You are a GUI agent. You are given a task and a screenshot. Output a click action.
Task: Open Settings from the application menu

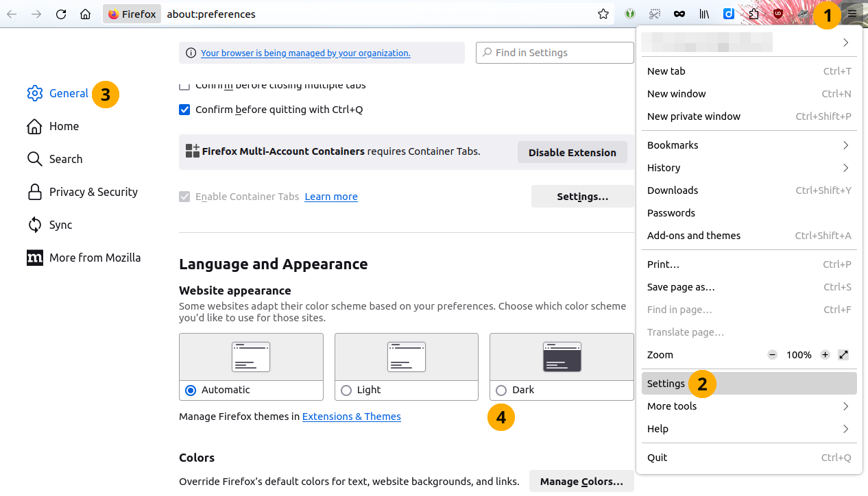(666, 384)
